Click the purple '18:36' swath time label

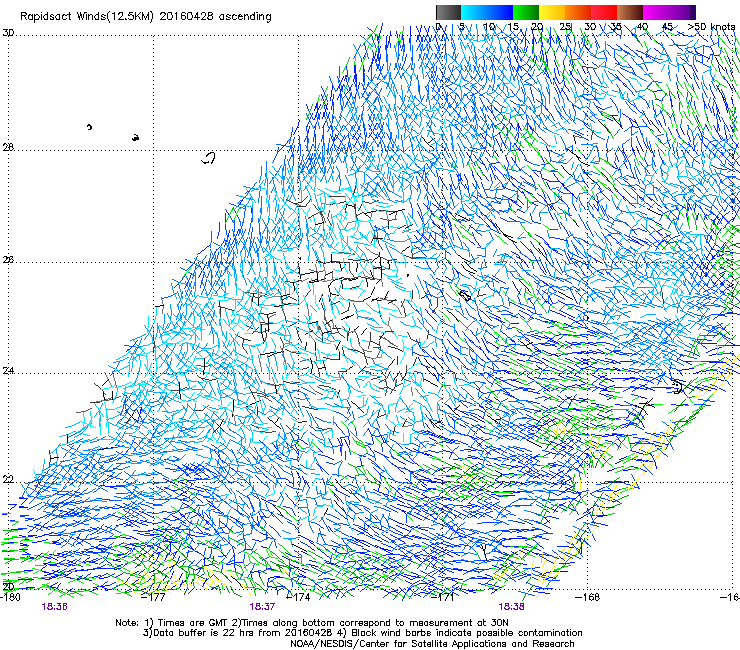point(54,607)
